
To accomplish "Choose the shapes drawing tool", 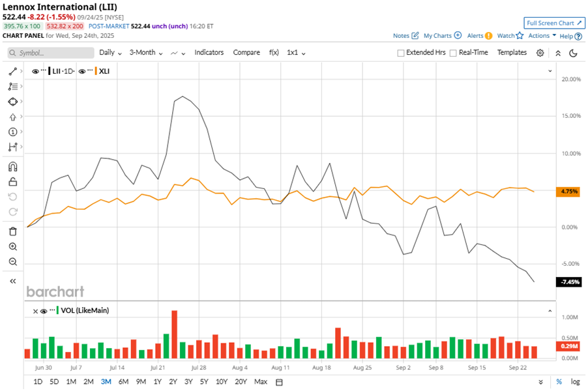I will click(x=13, y=102).
